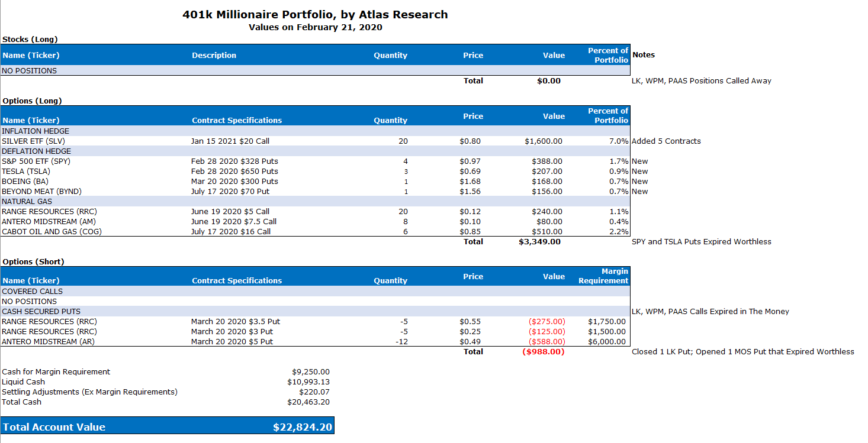Click the Jan 15 2021 $20 Call contract
The height and width of the screenshot is (443, 868).
(230, 141)
